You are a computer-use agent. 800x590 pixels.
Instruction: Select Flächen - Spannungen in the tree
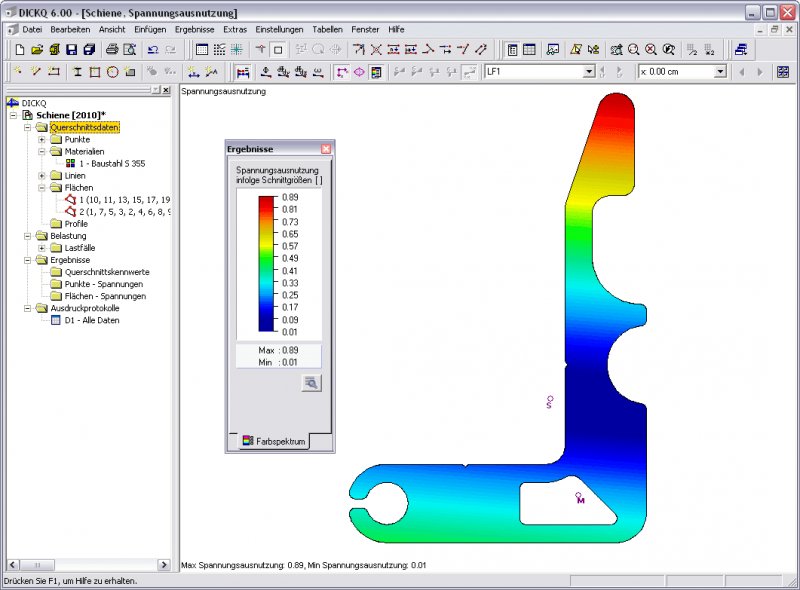click(x=105, y=296)
